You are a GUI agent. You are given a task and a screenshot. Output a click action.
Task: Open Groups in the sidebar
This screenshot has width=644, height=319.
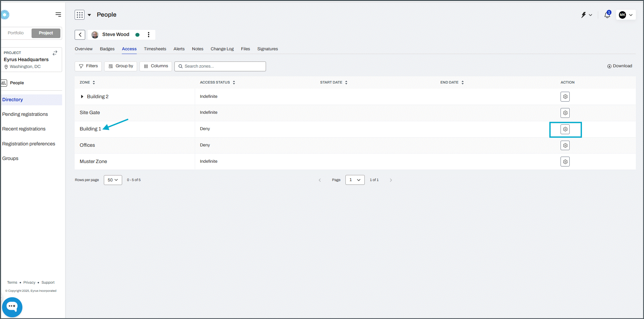click(x=10, y=159)
